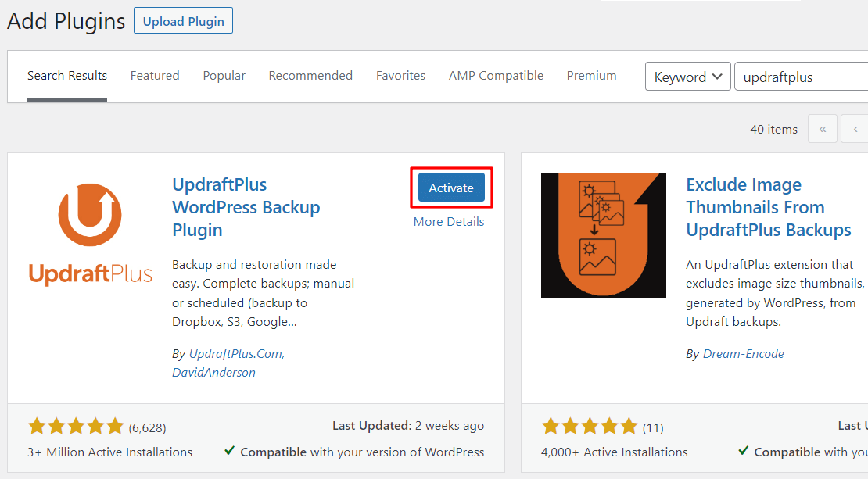The width and height of the screenshot is (868, 479).
Task: Click the Upload Plugin button
Action: [183, 20]
